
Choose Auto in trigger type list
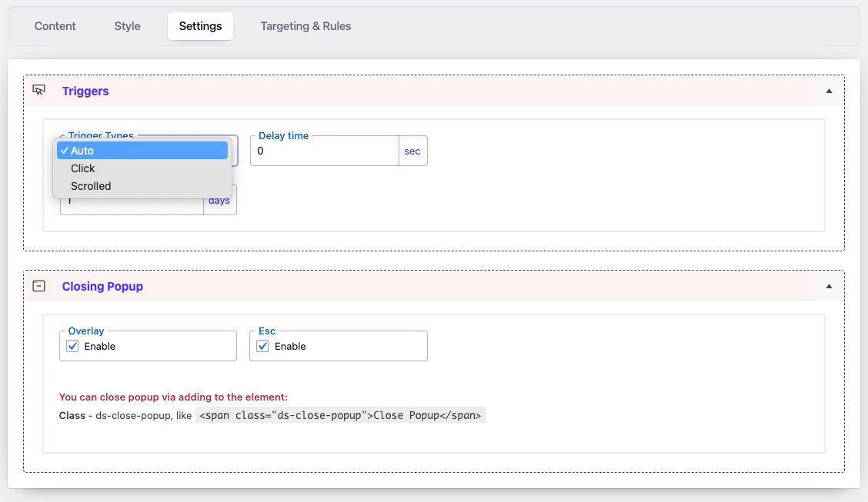tap(142, 151)
